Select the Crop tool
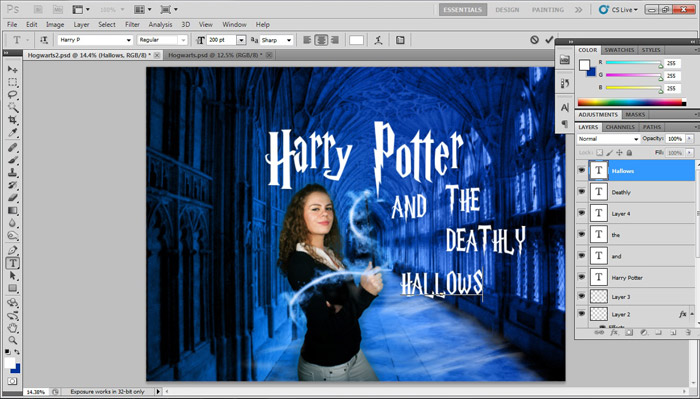 click(x=12, y=120)
